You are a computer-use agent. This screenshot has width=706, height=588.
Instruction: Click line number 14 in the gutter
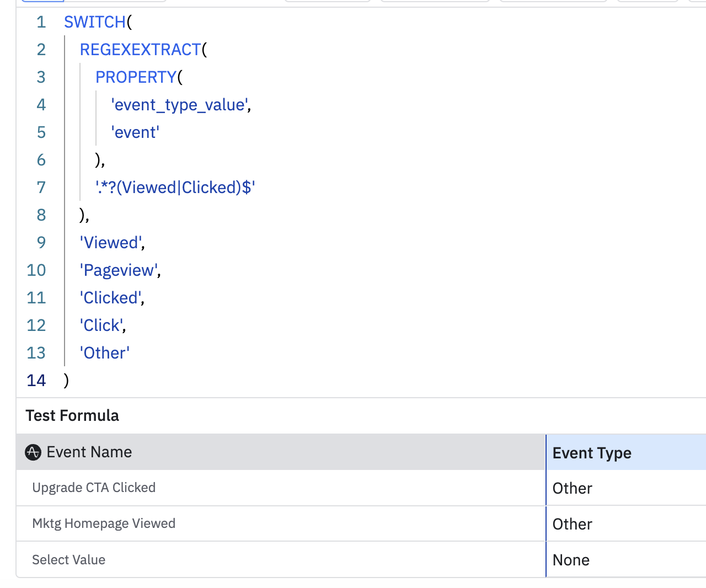tap(36, 381)
